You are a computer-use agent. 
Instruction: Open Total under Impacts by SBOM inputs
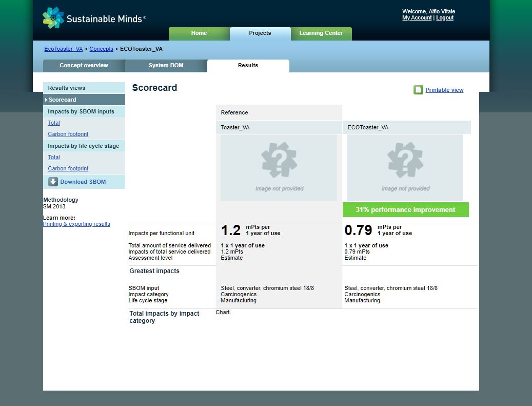(x=53, y=123)
